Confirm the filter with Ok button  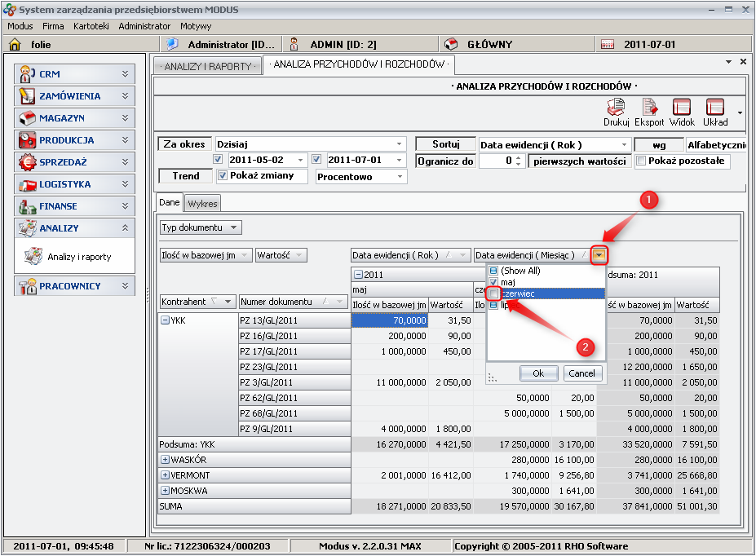pos(538,373)
